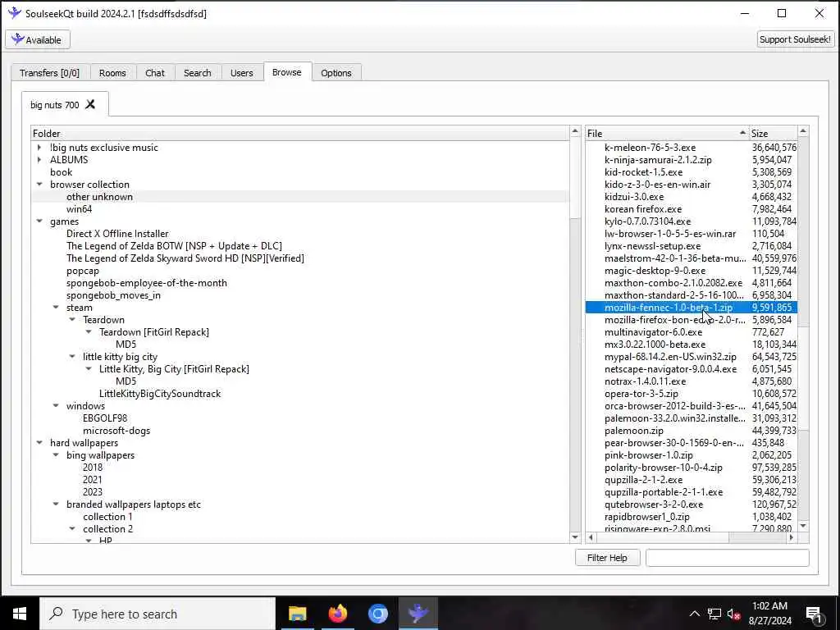Click file list scrollbar up arrow
This screenshot has width=840, height=630.
point(803,132)
